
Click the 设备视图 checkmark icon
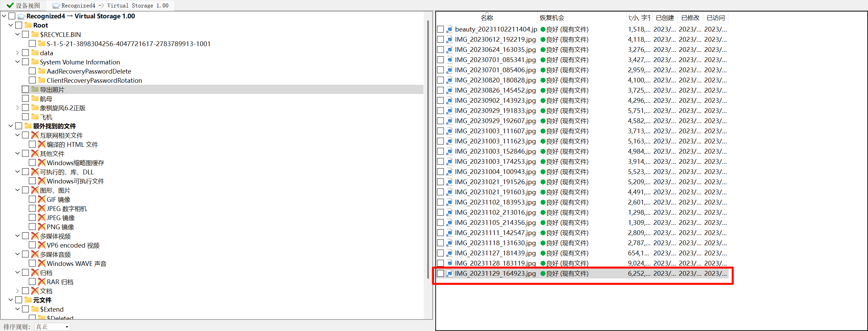pyautogui.click(x=10, y=5)
